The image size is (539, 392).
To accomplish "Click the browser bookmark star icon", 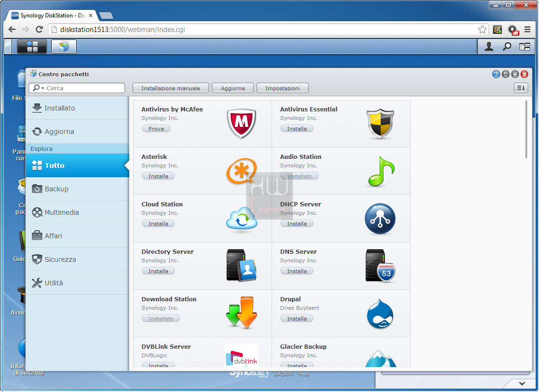I will click(x=482, y=30).
